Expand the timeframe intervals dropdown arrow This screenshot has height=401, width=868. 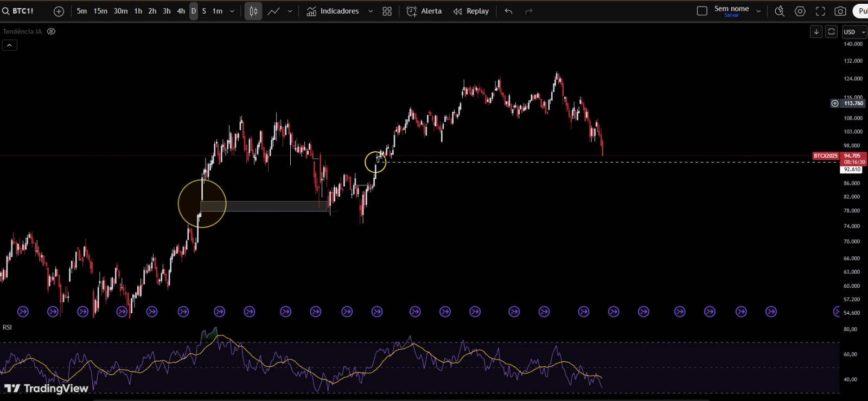pyautogui.click(x=232, y=11)
